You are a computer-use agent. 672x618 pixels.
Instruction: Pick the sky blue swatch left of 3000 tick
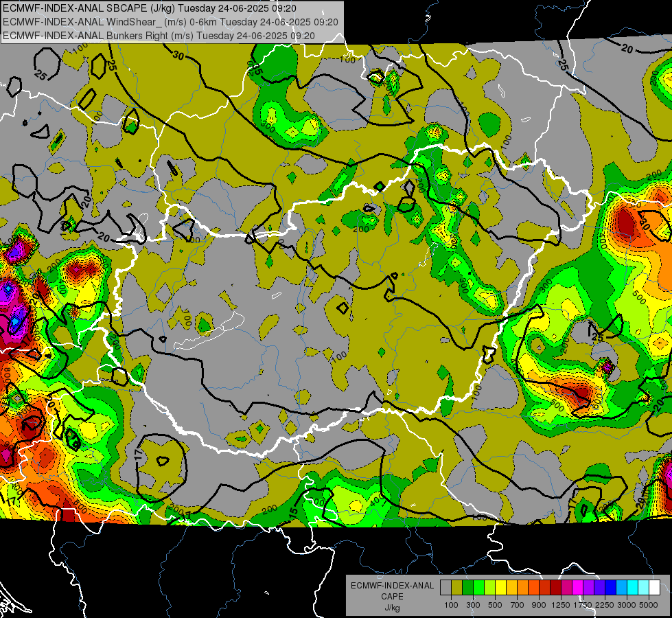tap(622, 588)
